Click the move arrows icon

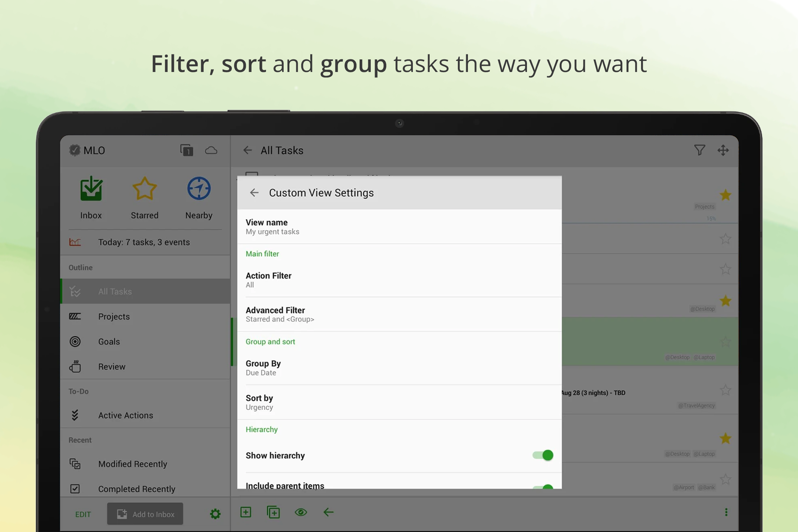pyautogui.click(x=723, y=150)
